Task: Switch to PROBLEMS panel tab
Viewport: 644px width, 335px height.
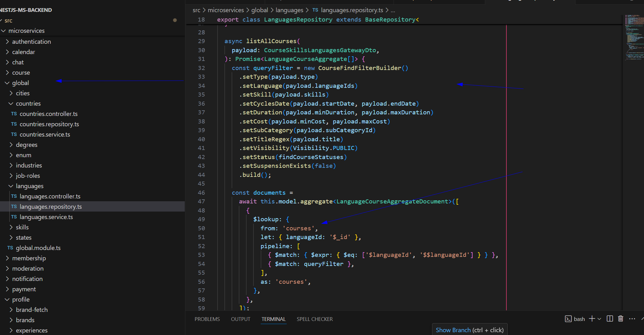Action: [x=207, y=319]
